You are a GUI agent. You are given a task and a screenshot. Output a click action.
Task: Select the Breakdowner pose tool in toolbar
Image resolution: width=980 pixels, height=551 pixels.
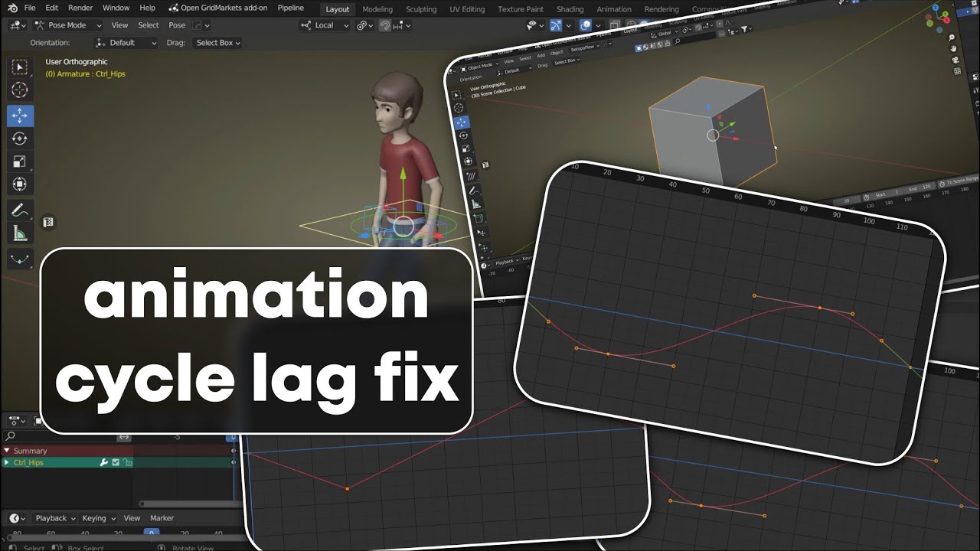[20, 258]
